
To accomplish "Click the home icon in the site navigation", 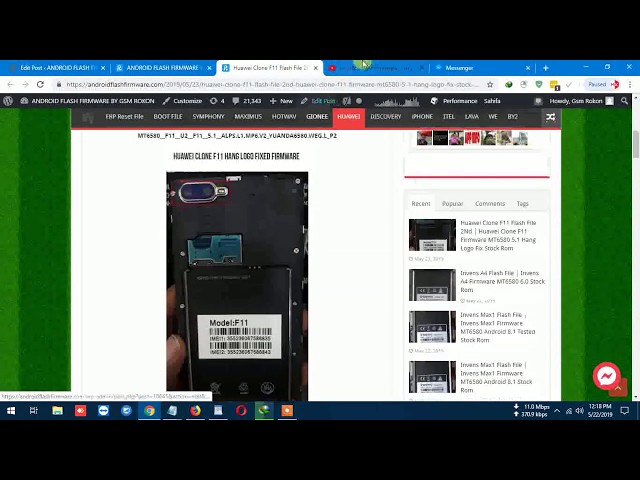I will coord(87,118).
